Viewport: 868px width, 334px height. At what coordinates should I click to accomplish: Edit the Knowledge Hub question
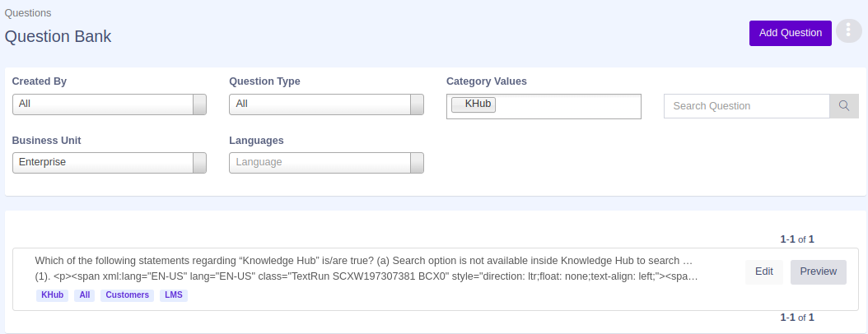pos(763,271)
